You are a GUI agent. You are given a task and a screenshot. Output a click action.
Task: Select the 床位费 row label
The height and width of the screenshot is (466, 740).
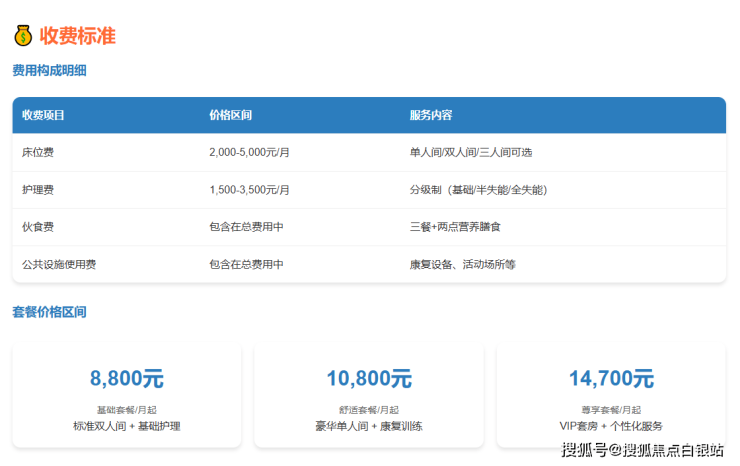coord(37,153)
